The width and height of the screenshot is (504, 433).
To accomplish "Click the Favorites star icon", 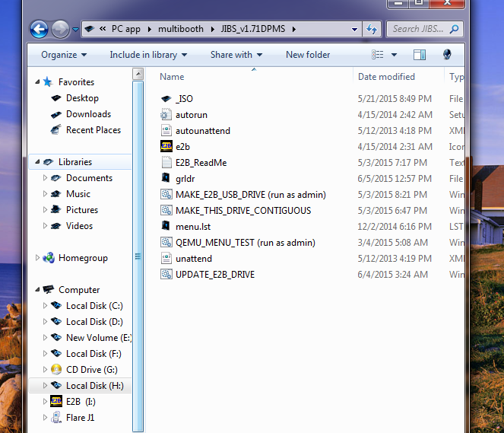I will pos(48,81).
